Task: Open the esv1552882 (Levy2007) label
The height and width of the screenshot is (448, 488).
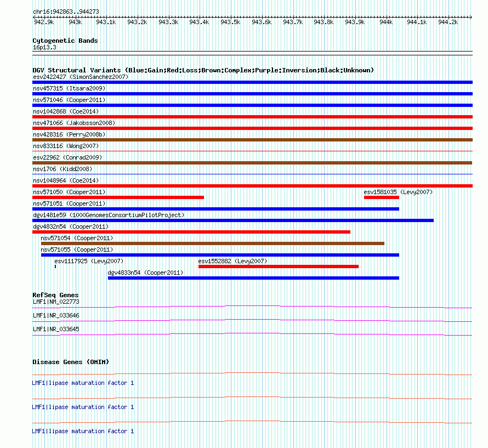Action: point(232,261)
